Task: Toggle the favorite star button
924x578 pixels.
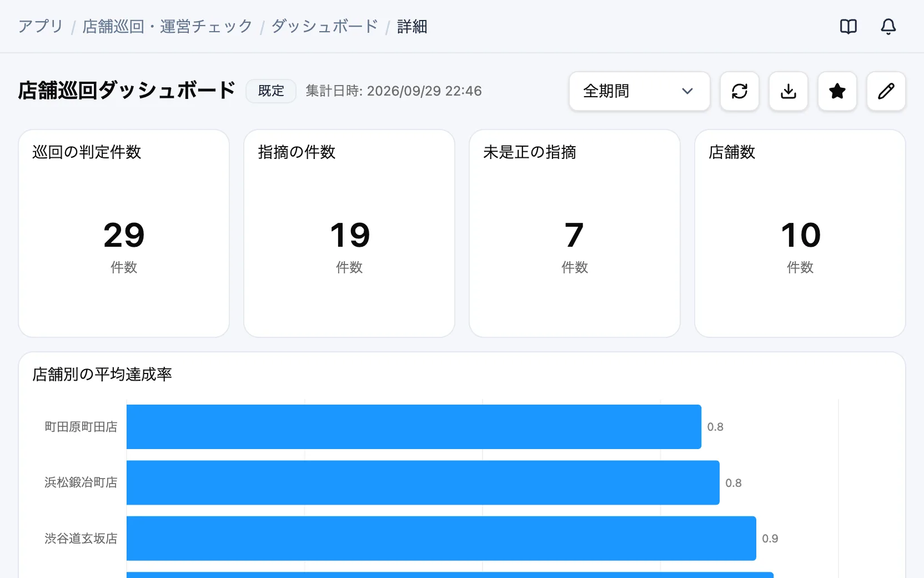Action: 837,91
